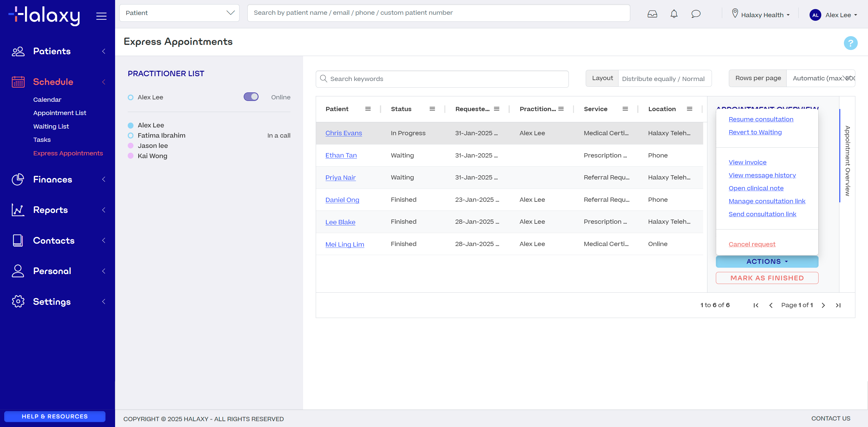Image resolution: width=868 pixels, height=427 pixels.
Task: Open Waiting List under Schedule
Action: [51, 126]
